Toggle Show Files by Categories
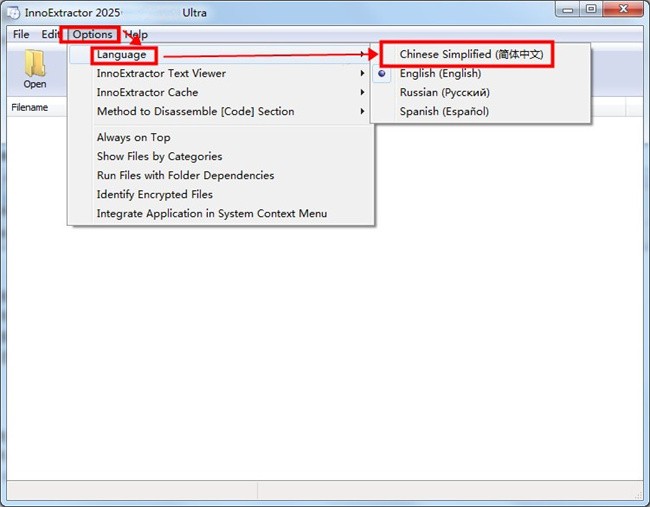 click(x=220, y=156)
